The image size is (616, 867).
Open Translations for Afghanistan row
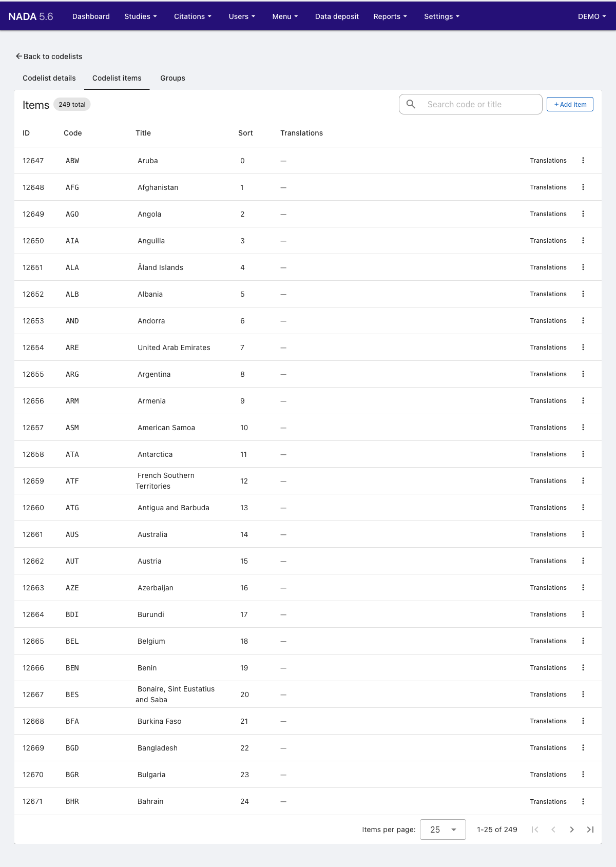(548, 187)
